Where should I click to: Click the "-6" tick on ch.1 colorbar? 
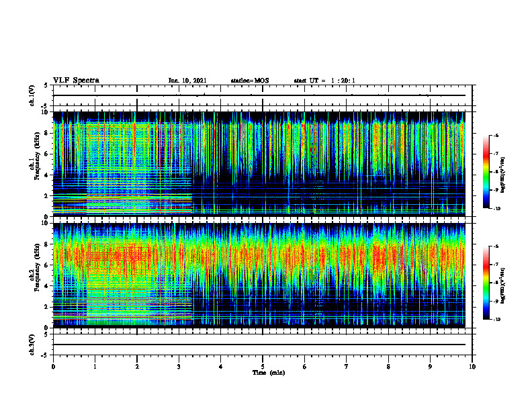click(496, 136)
